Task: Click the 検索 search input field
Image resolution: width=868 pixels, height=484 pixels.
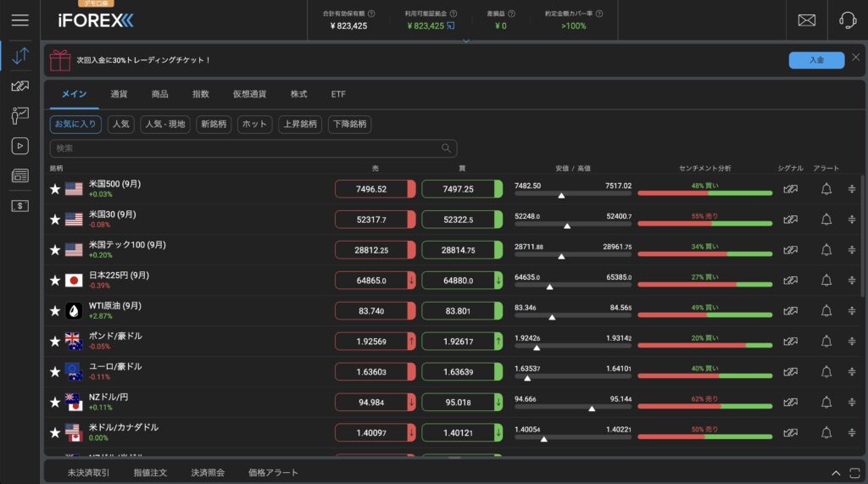Action: (x=253, y=148)
